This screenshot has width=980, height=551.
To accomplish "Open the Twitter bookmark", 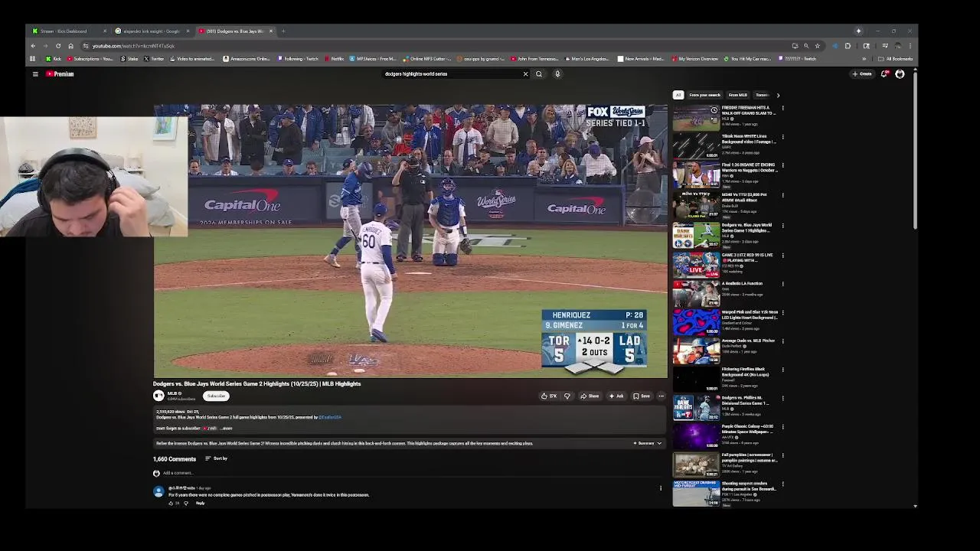I will pos(153,59).
